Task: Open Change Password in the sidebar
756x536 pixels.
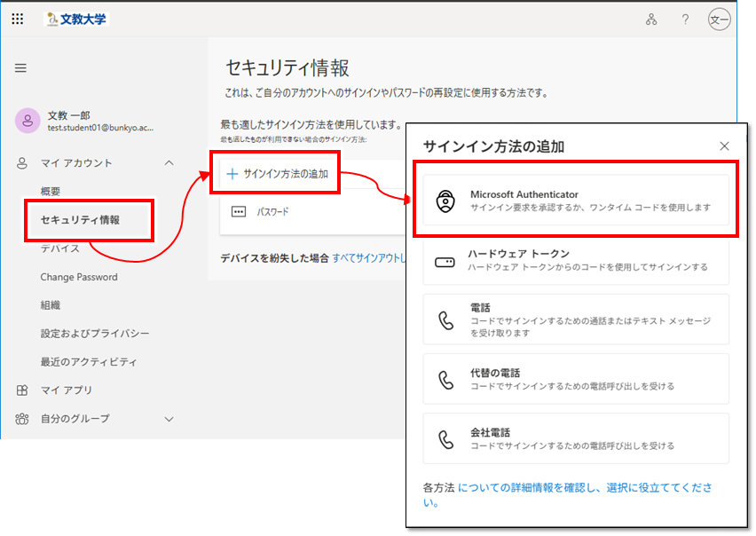Action: click(79, 277)
